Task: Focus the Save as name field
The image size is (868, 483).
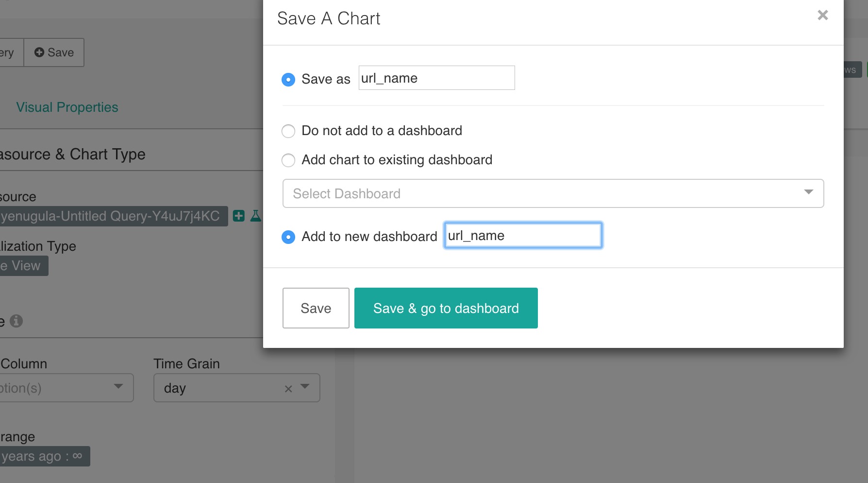Action: (437, 78)
